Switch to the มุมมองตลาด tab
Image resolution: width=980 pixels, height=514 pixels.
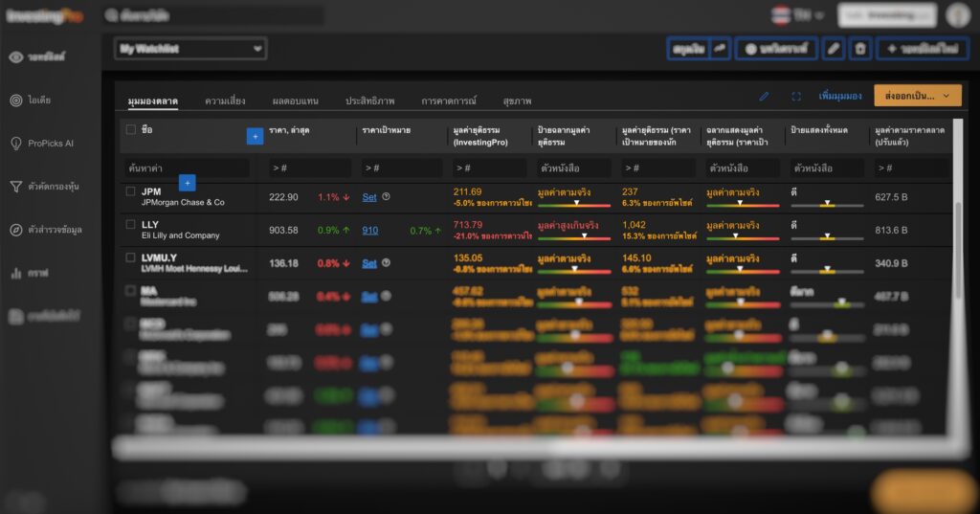click(x=153, y=101)
